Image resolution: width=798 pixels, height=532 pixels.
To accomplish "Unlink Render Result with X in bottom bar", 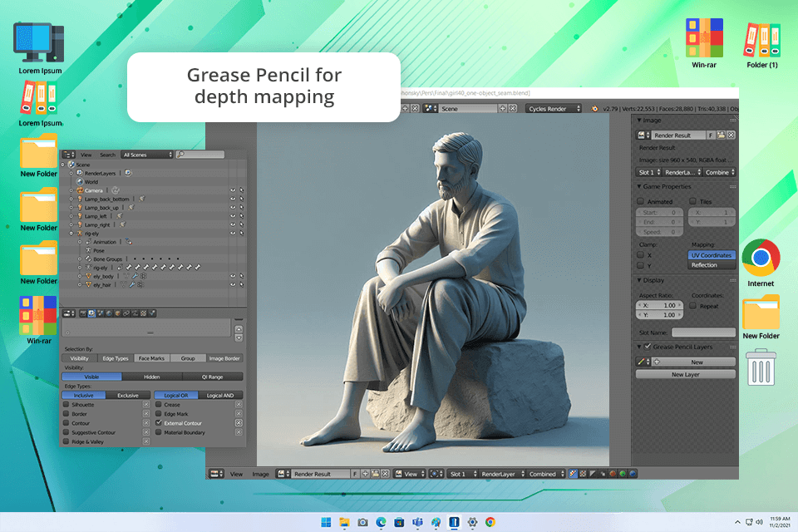I will click(x=385, y=474).
